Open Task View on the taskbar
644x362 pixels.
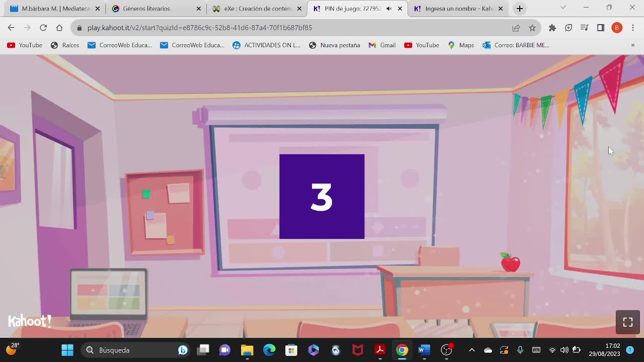point(203,350)
